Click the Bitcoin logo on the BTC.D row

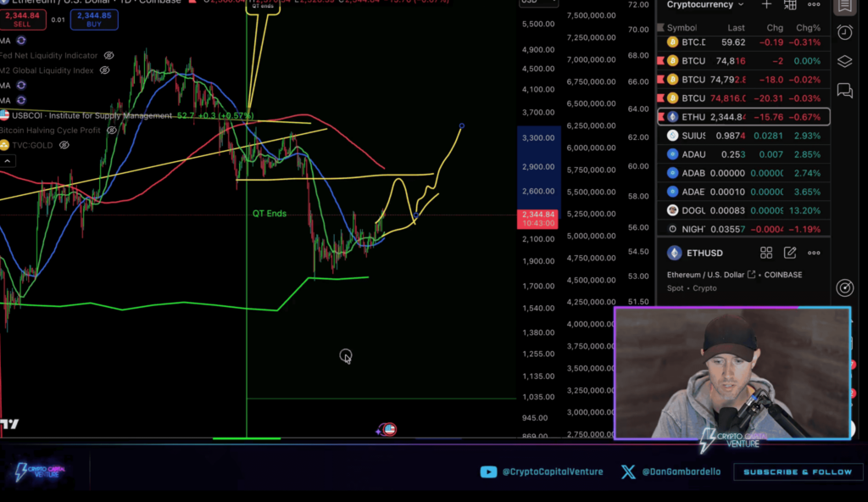pos(672,42)
